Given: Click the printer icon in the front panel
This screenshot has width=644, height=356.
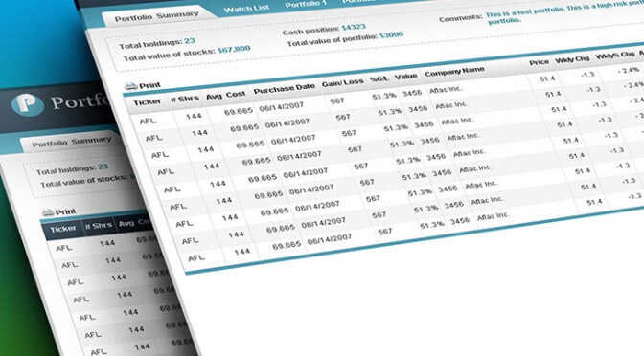Looking at the screenshot, I should pyautogui.click(x=131, y=86).
